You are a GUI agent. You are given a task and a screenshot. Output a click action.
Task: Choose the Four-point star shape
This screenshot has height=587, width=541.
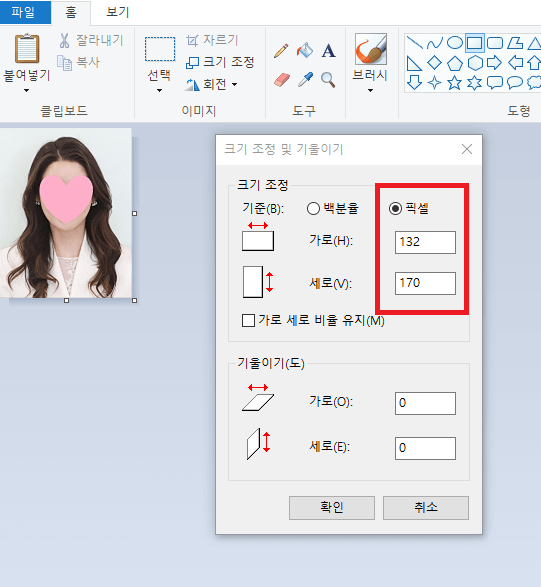coord(435,83)
